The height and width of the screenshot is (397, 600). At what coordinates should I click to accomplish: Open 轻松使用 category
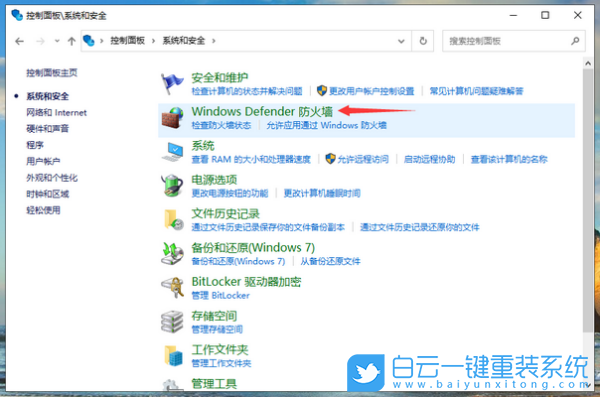tap(43, 210)
